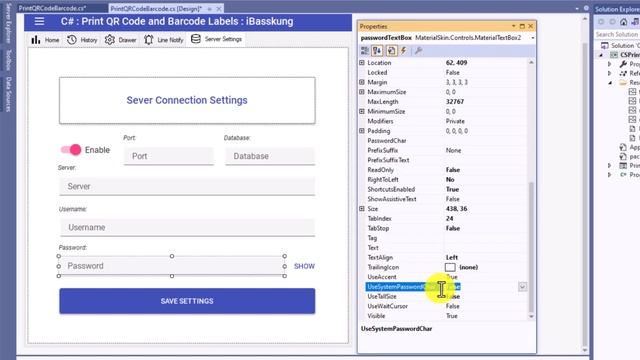
Task: Click the SAVE SETTINGS button
Action: (x=187, y=301)
